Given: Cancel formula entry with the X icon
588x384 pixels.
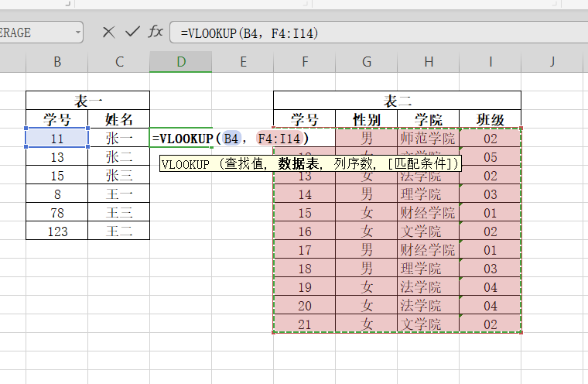Looking at the screenshot, I should (x=109, y=33).
